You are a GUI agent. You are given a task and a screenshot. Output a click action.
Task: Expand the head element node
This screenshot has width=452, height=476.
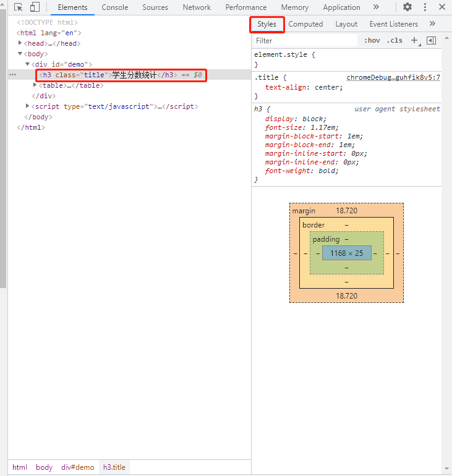20,43
